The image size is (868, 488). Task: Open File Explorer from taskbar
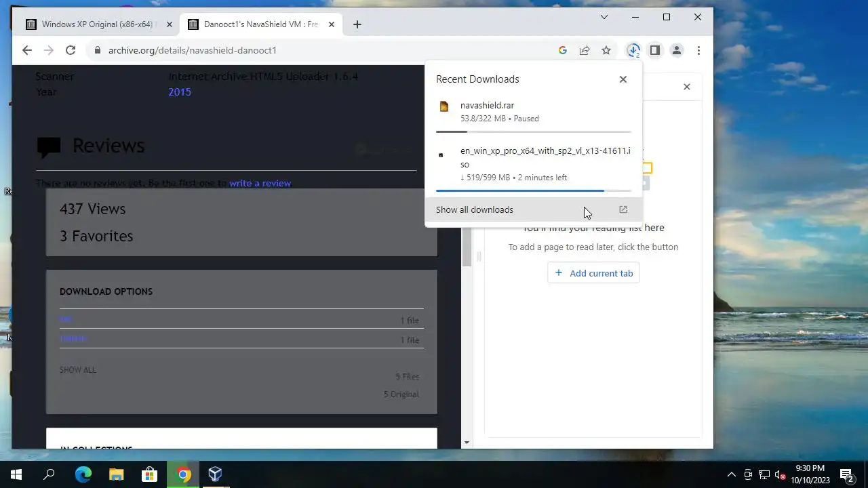(116, 474)
